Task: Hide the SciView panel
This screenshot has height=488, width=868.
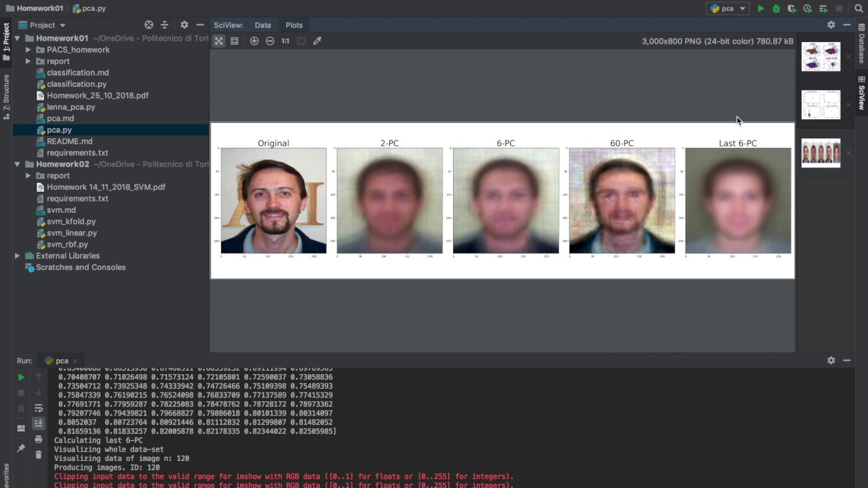Action: (x=847, y=25)
